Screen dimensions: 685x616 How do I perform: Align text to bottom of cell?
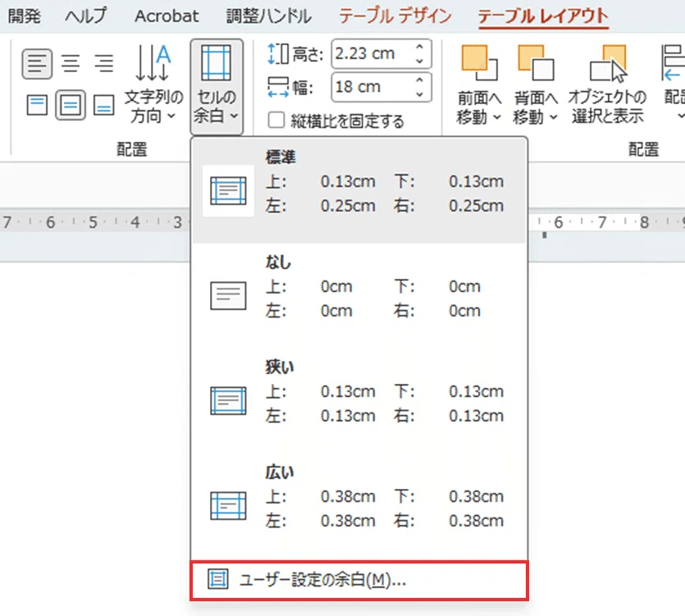pos(104,105)
